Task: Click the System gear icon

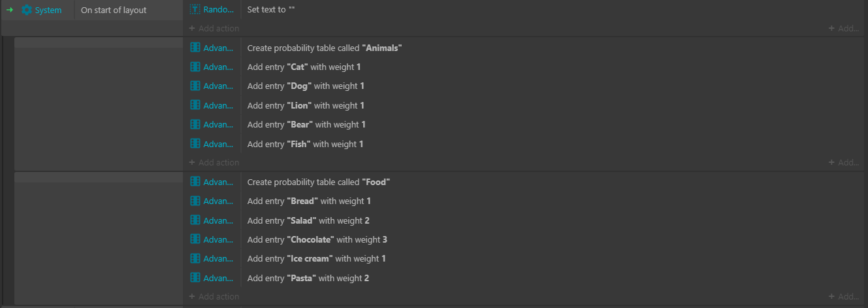Action: tap(27, 10)
